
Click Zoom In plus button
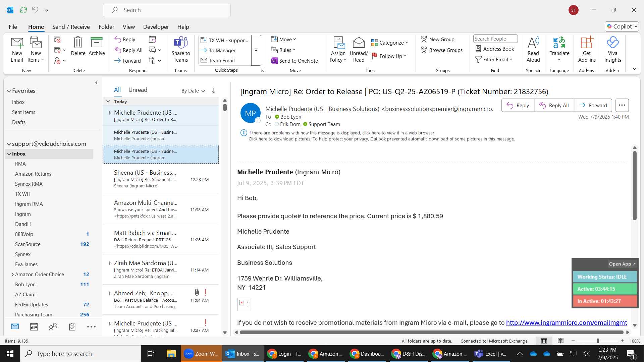pos(622,341)
